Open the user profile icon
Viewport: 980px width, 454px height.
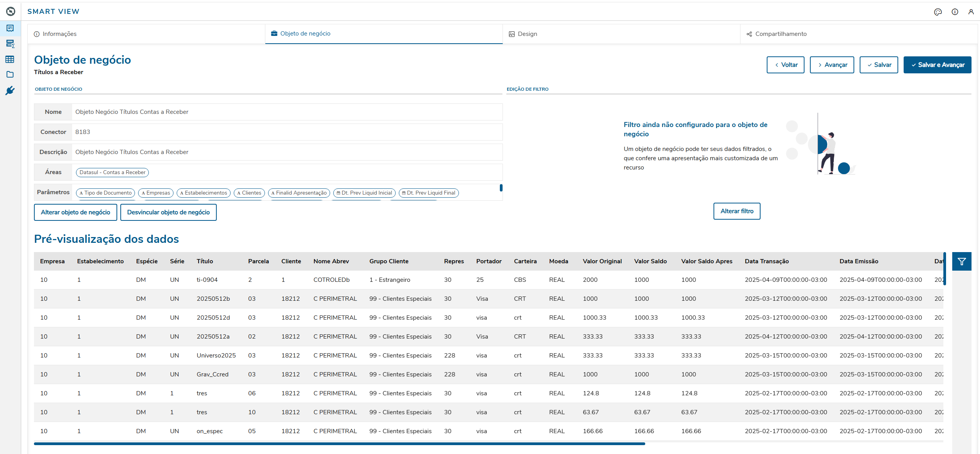click(971, 12)
